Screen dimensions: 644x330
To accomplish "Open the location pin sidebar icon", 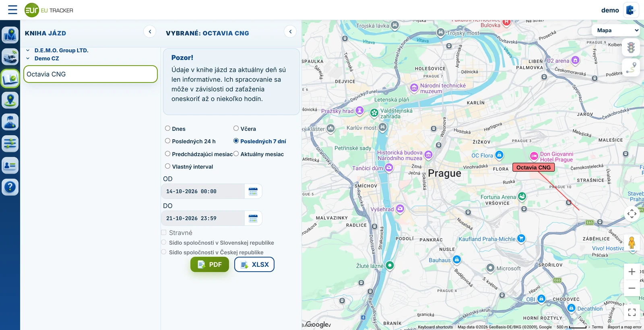I will click(10, 100).
